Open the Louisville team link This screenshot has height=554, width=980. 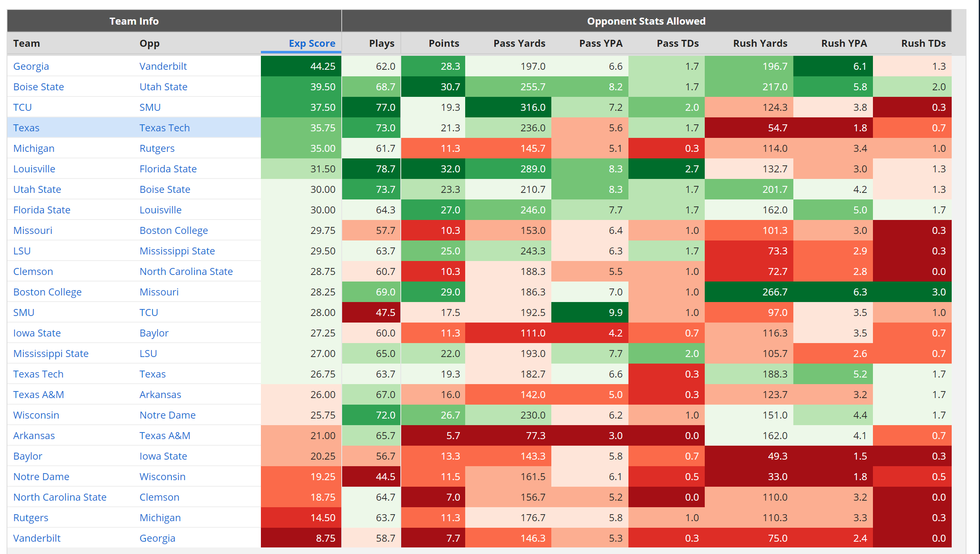point(34,169)
